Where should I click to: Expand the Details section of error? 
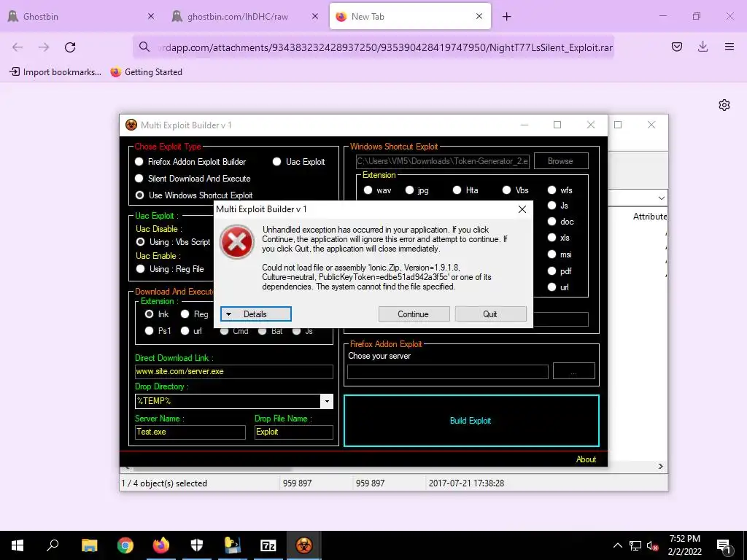point(256,314)
